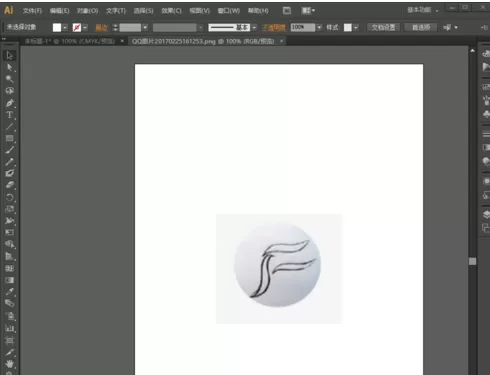
Task: Open the 文字(T) menu
Action: pyautogui.click(x=116, y=11)
